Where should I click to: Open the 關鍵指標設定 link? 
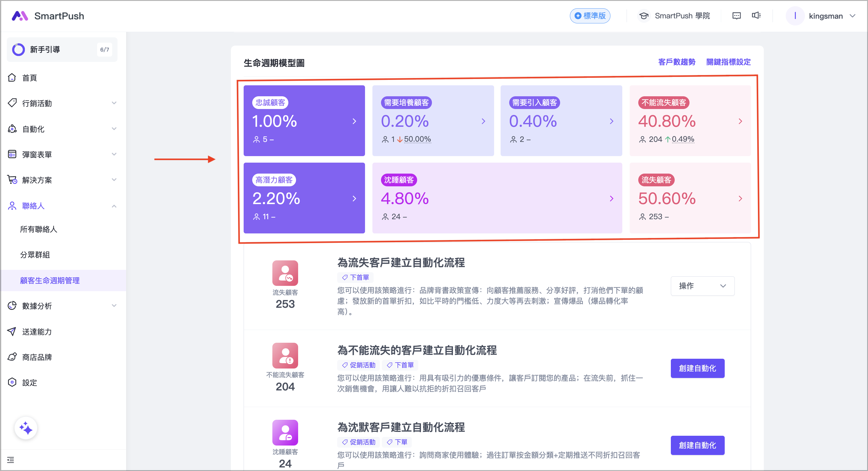click(728, 62)
